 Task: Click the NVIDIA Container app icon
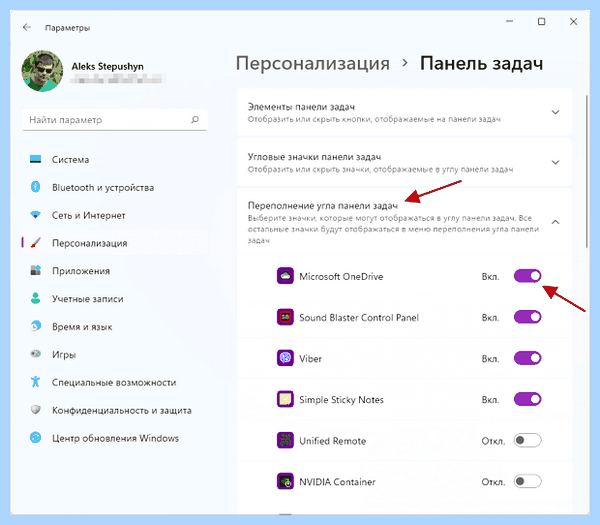[285, 481]
